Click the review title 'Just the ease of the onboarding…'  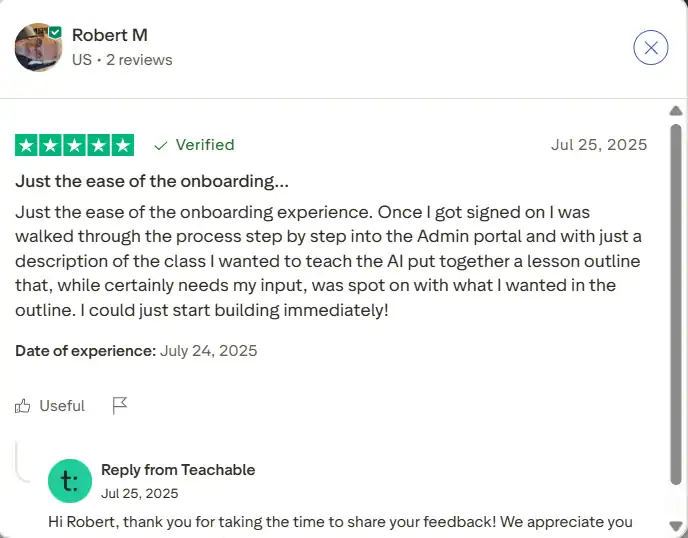click(x=152, y=181)
